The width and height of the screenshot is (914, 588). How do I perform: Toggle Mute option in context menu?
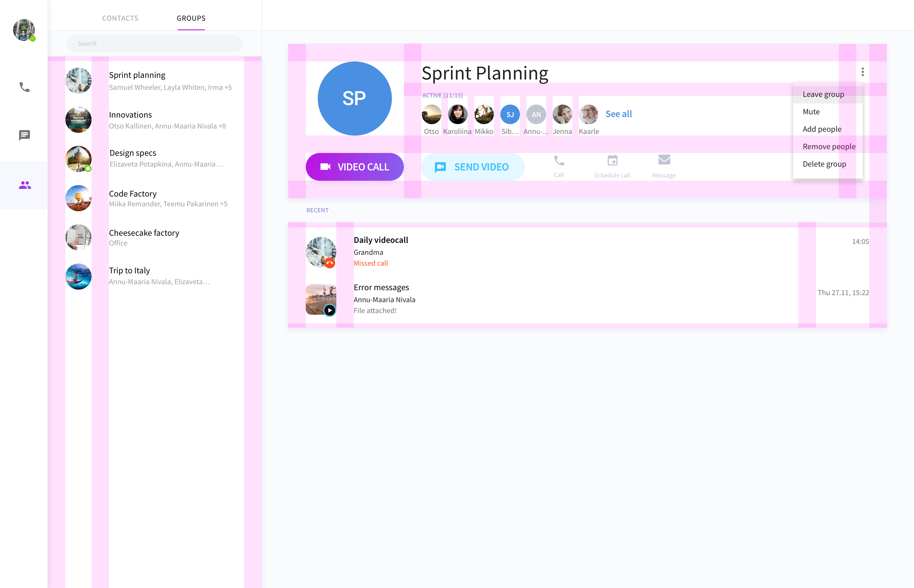tap(812, 111)
